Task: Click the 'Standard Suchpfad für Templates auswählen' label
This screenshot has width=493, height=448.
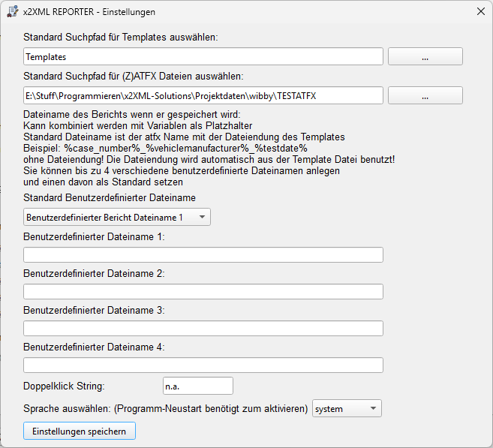Action: coord(120,38)
